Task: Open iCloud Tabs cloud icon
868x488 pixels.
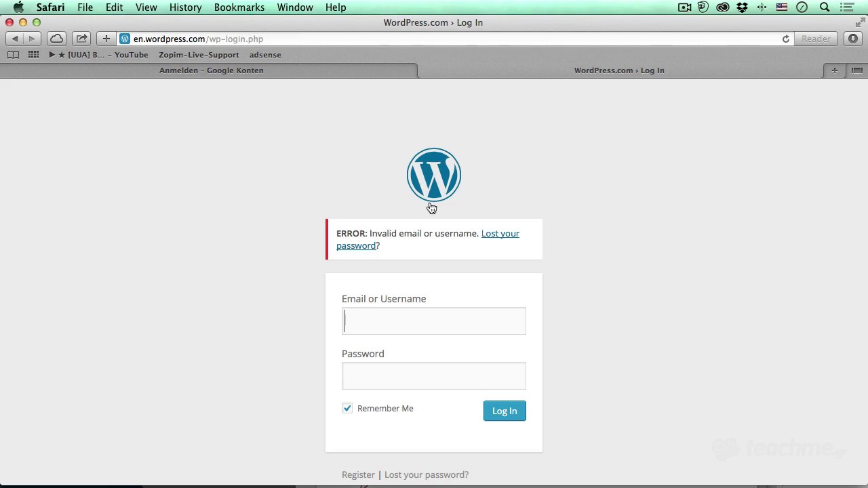Action: click(57, 39)
